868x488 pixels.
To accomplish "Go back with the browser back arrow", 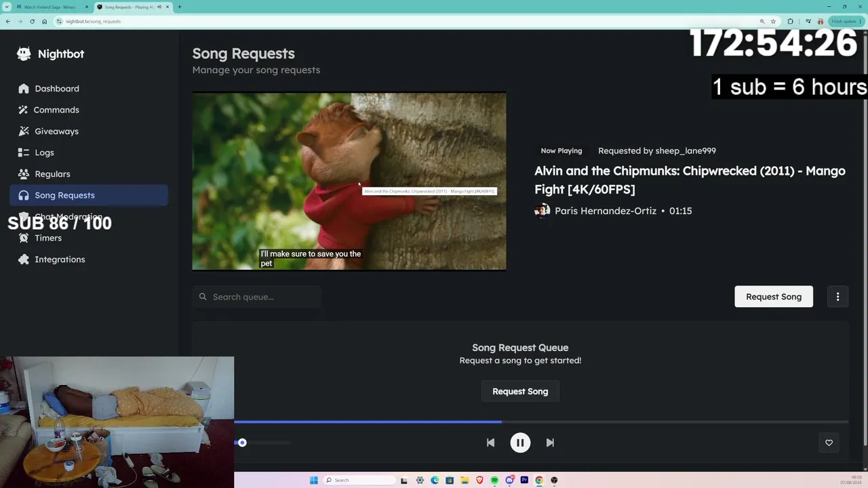I will click(7, 22).
